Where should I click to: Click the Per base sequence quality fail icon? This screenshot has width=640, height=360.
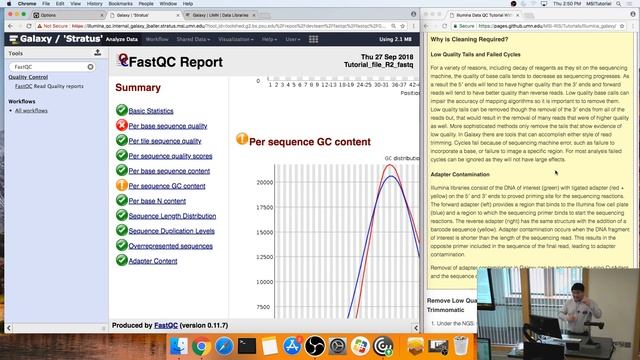coord(122,125)
